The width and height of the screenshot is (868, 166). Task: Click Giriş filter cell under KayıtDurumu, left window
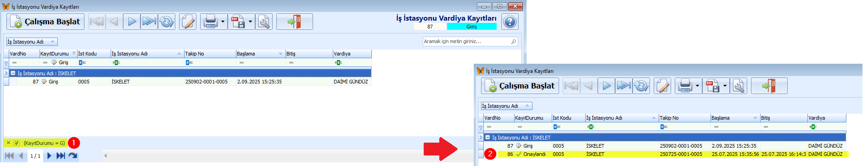(x=58, y=62)
